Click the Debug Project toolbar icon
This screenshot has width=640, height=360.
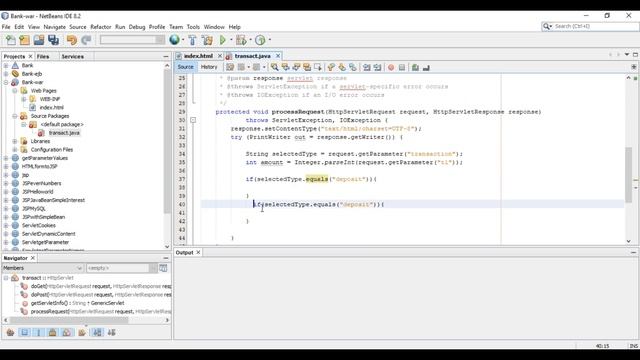point(241,40)
